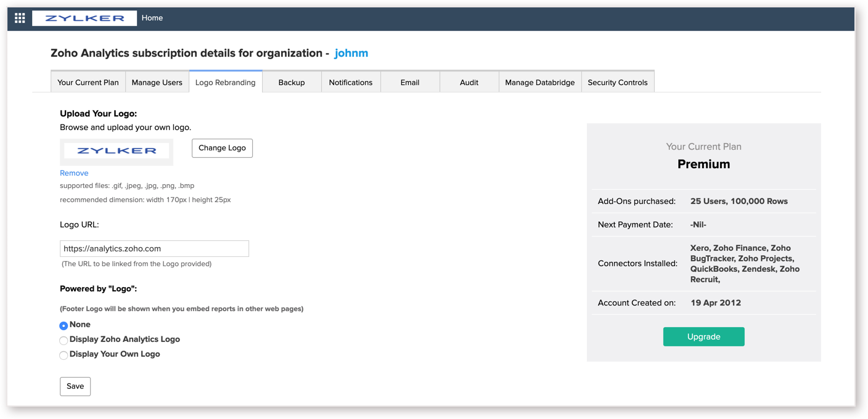868x419 pixels.
Task: Click the Change Logo button
Action: (x=222, y=148)
